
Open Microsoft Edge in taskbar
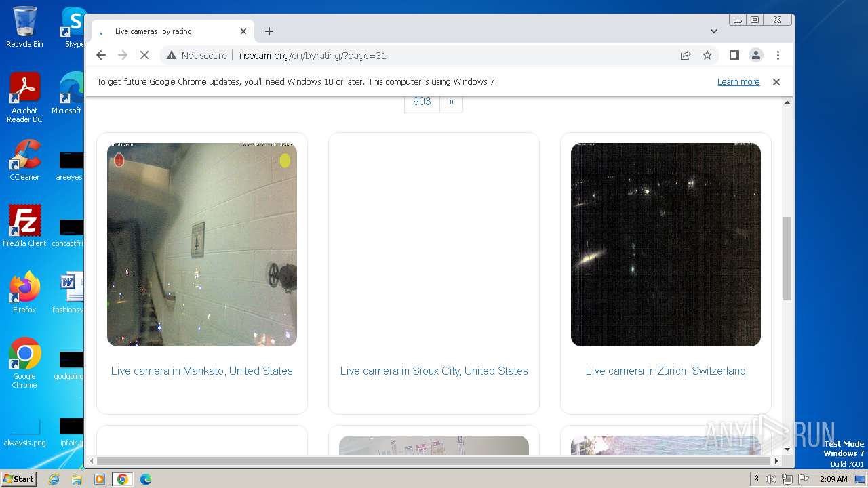[146, 479]
